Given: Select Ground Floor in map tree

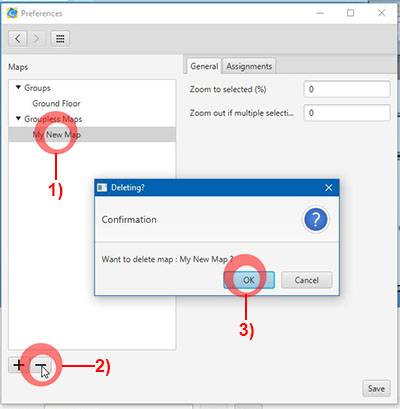Looking at the screenshot, I should [56, 104].
